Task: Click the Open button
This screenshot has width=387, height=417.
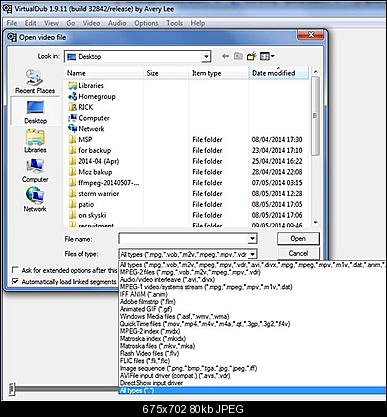Action: pyautogui.click(x=298, y=239)
